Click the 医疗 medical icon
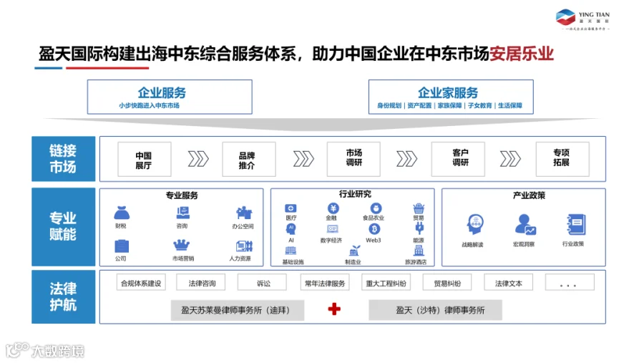 coord(291,208)
